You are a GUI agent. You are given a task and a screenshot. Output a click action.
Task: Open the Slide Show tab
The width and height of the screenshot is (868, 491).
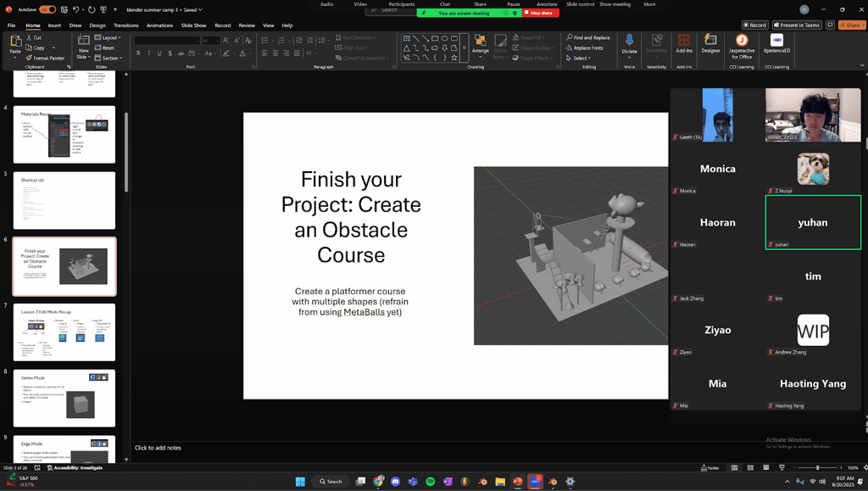[193, 25]
